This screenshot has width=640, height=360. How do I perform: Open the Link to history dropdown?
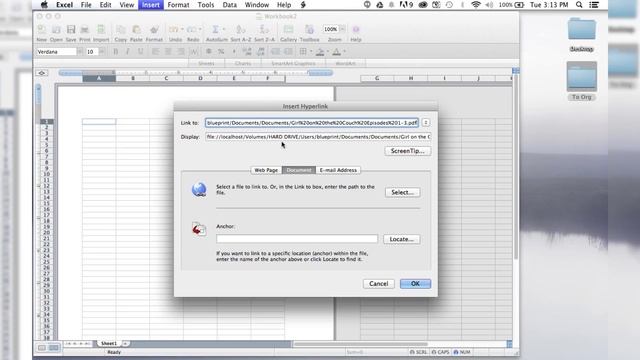coord(425,122)
